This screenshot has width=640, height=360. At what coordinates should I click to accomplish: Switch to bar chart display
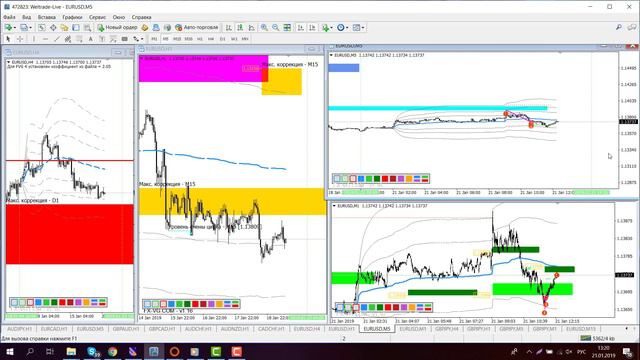click(x=229, y=28)
